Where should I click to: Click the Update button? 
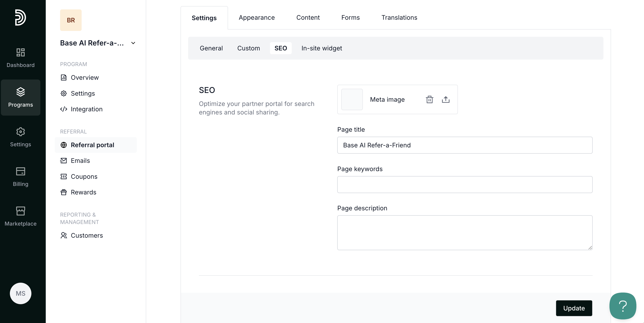tap(574, 308)
